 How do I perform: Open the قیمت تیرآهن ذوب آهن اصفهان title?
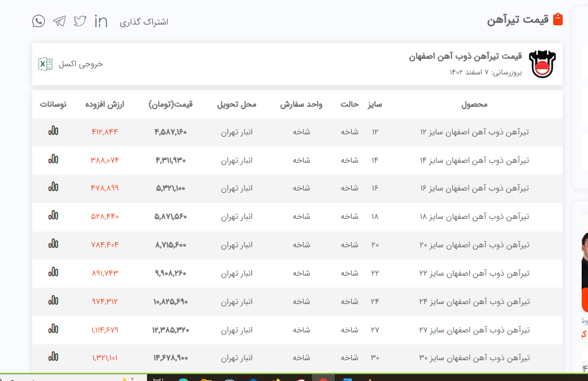click(x=465, y=57)
